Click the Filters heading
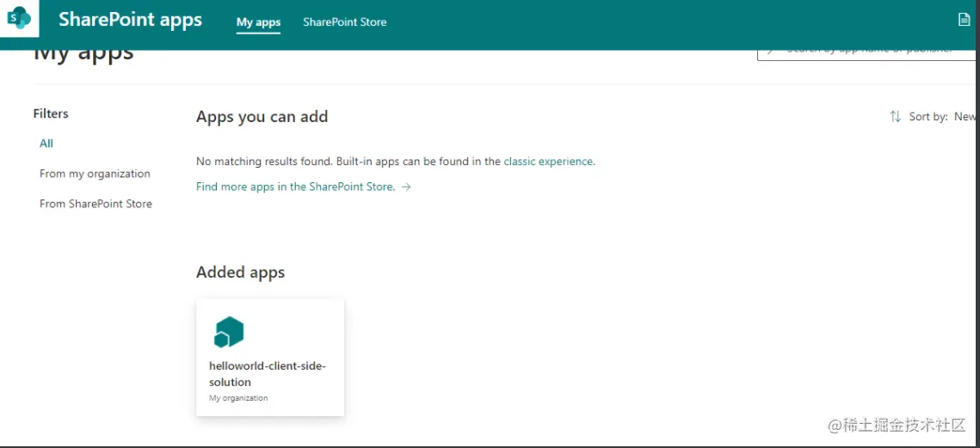 click(x=51, y=114)
